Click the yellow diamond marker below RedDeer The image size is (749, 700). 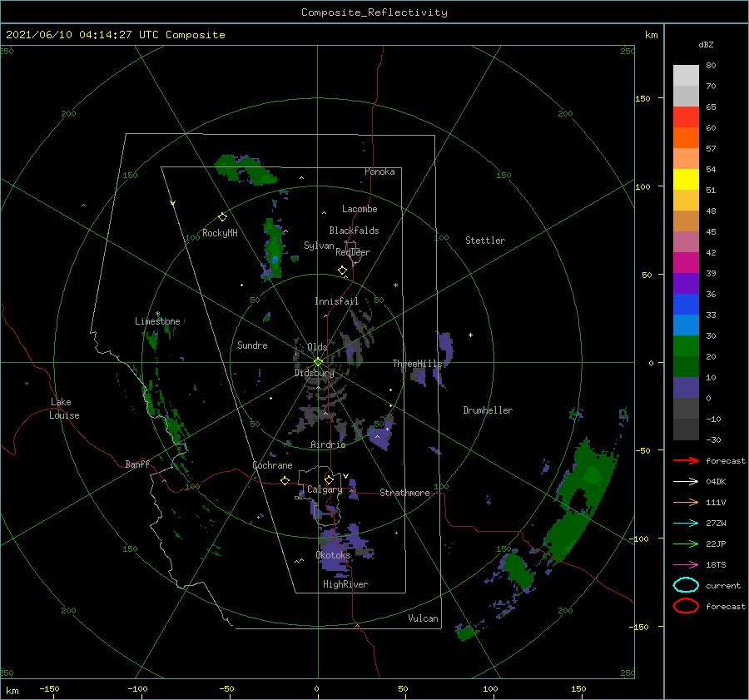pyautogui.click(x=342, y=271)
